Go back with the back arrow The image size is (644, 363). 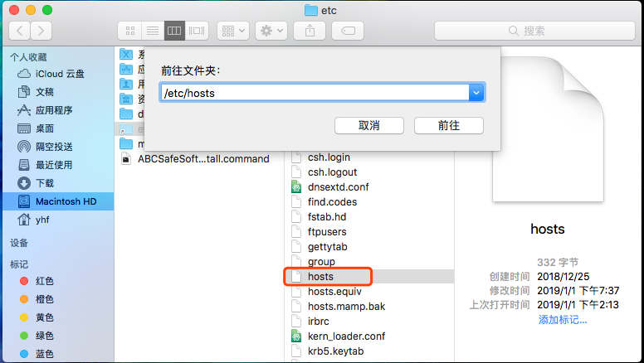(x=20, y=31)
